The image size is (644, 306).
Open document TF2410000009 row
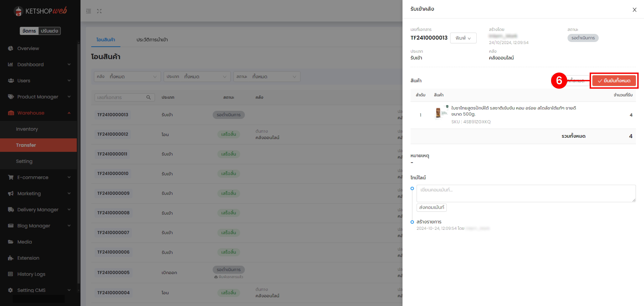114,193
